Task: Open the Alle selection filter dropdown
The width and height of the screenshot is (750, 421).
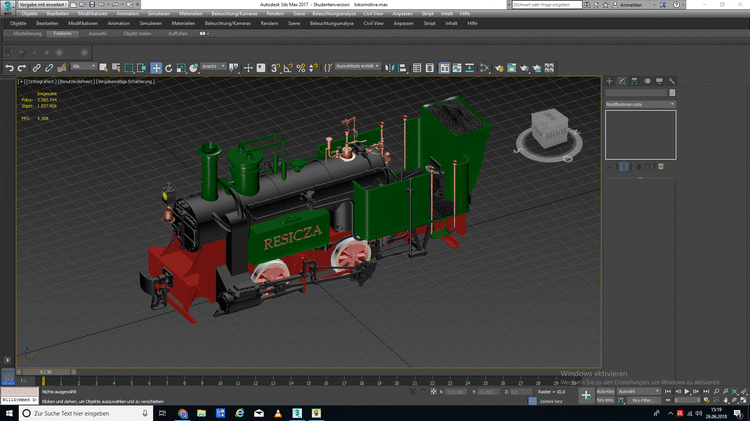Action: (x=83, y=66)
